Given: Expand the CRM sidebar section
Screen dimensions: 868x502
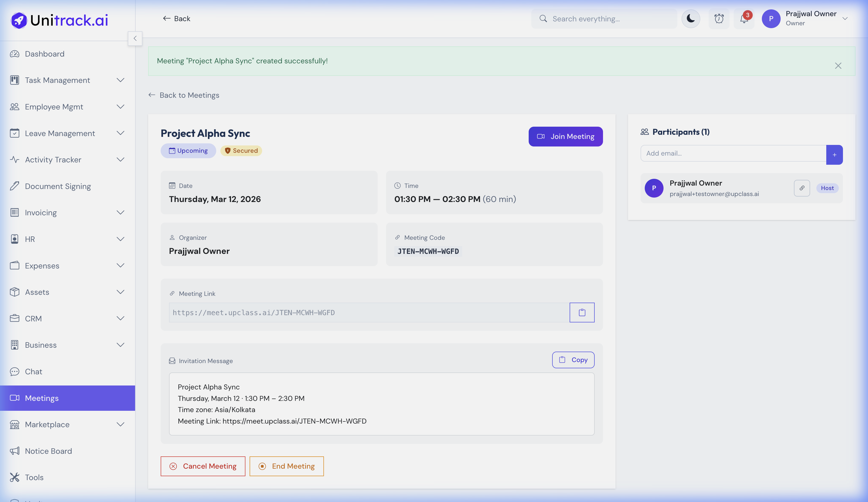Looking at the screenshot, I should [120, 318].
